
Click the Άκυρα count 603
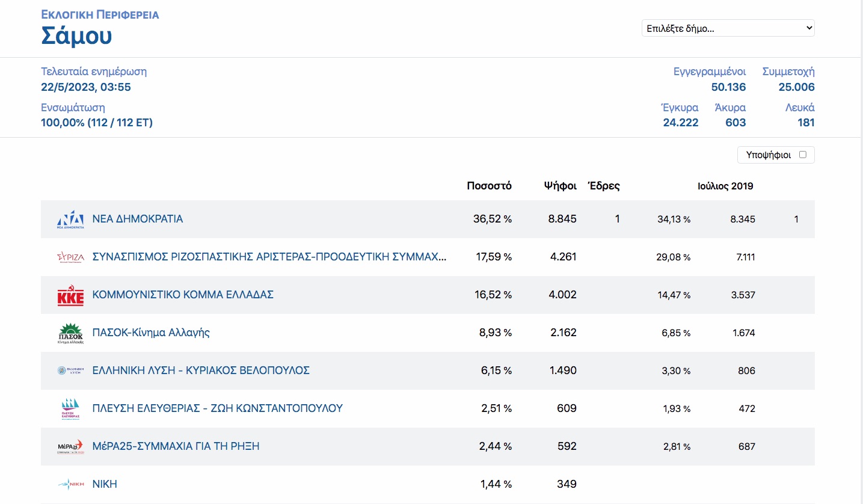[x=736, y=123]
